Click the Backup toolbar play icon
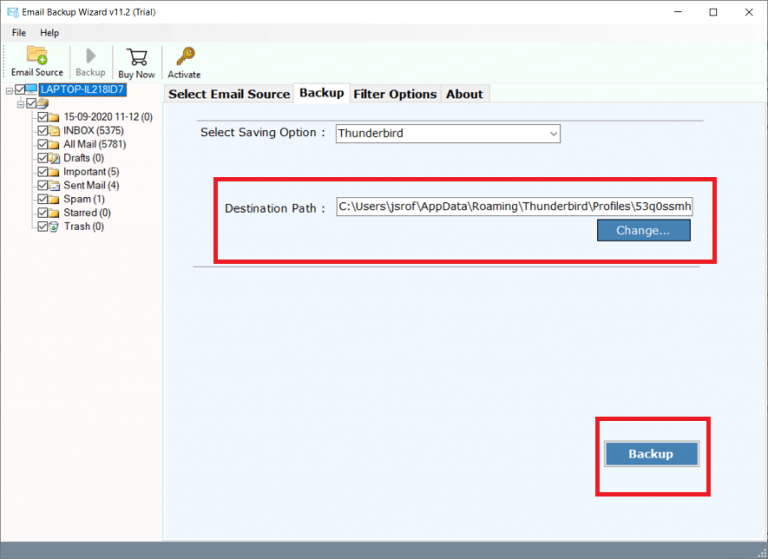This screenshot has height=559, width=768. 91,55
